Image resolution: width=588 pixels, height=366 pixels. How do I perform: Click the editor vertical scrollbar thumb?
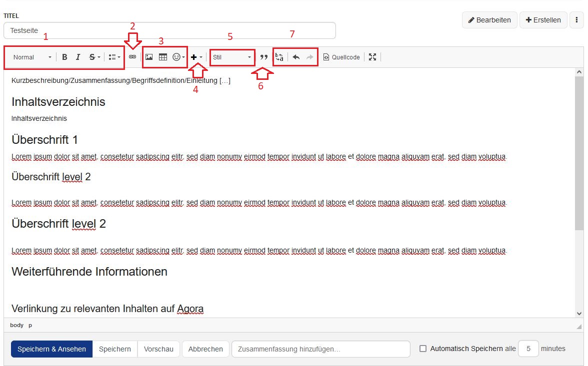[579, 153]
